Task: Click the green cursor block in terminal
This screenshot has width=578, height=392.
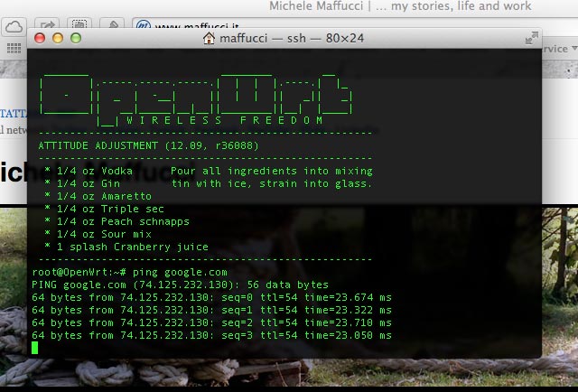Action: (35, 348)
